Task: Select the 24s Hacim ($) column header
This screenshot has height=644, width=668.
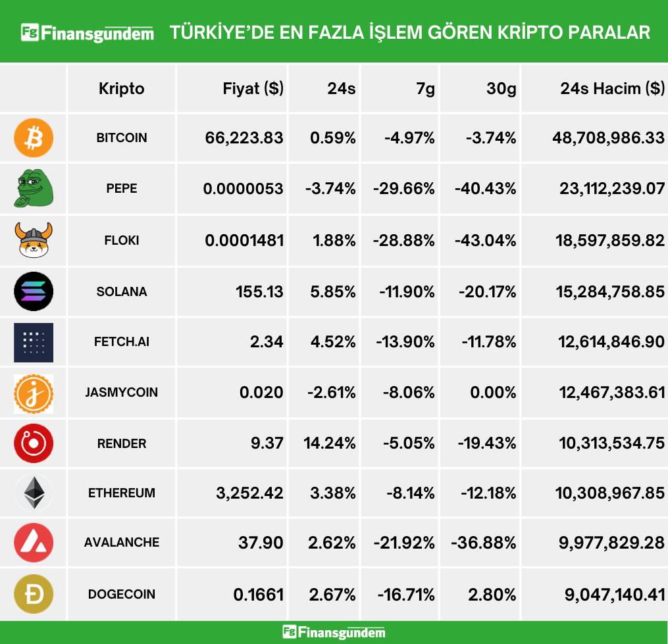Action: point(612,89)
